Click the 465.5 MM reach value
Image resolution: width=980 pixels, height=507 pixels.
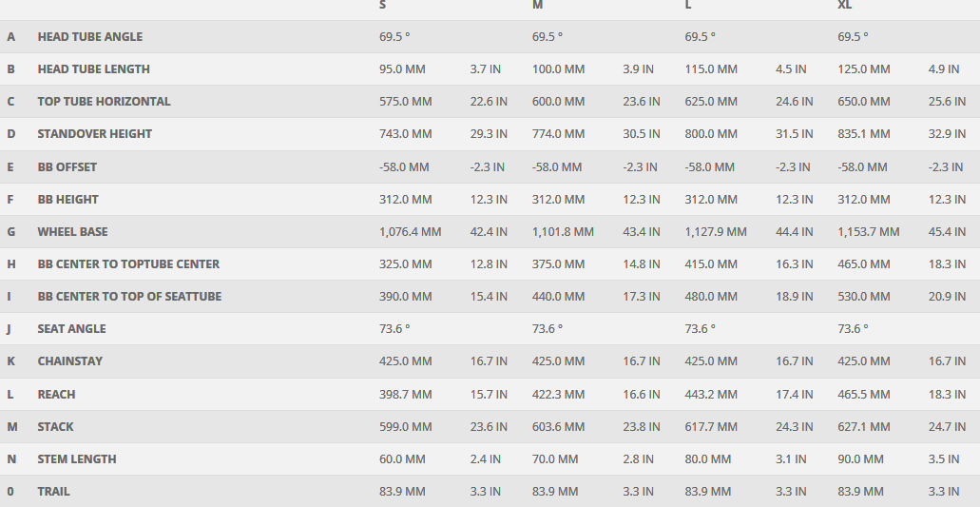(864, 395)
